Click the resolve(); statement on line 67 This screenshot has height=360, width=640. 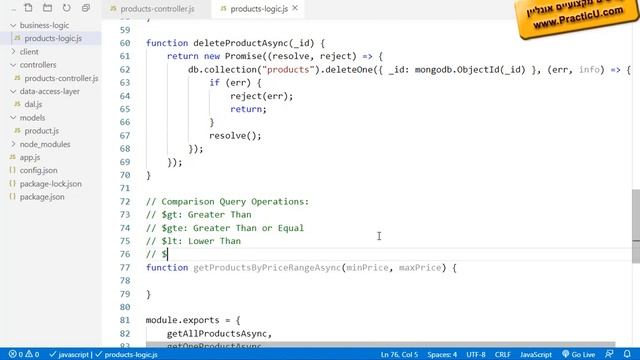coord(235,136)
